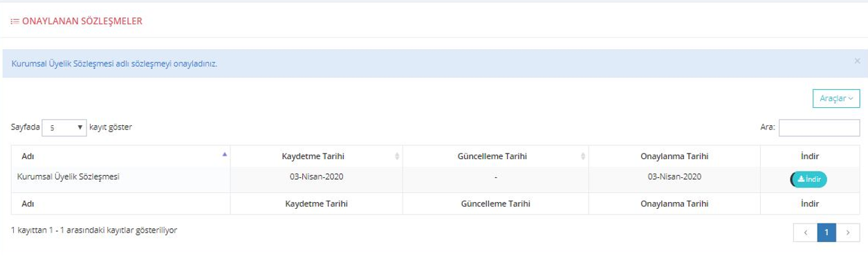Image resolution: width=868 pixels, height=256 pixels.
Task: Click the list icon beside Onaylanan Sözleşmeler
Action: 15,21
